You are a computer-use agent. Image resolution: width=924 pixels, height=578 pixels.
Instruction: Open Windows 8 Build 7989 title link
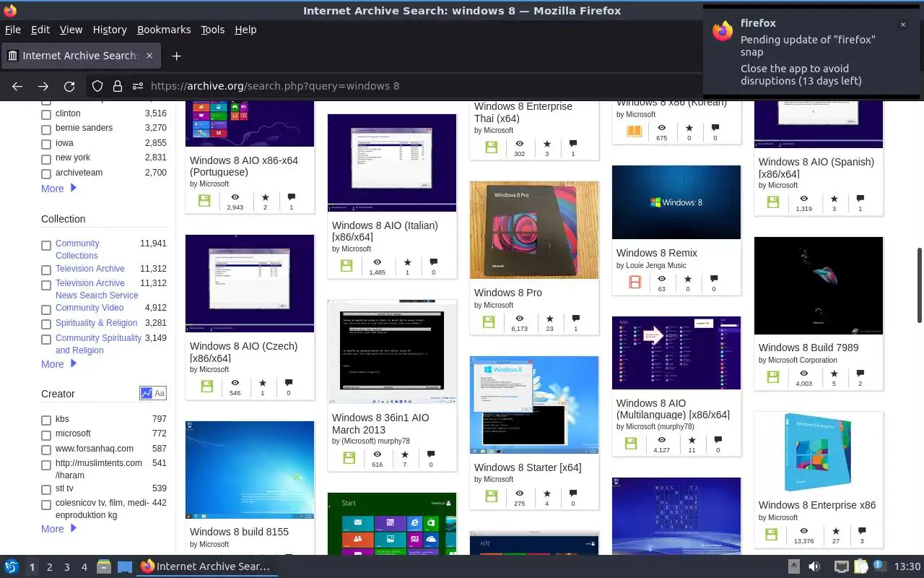pos(808,348)
